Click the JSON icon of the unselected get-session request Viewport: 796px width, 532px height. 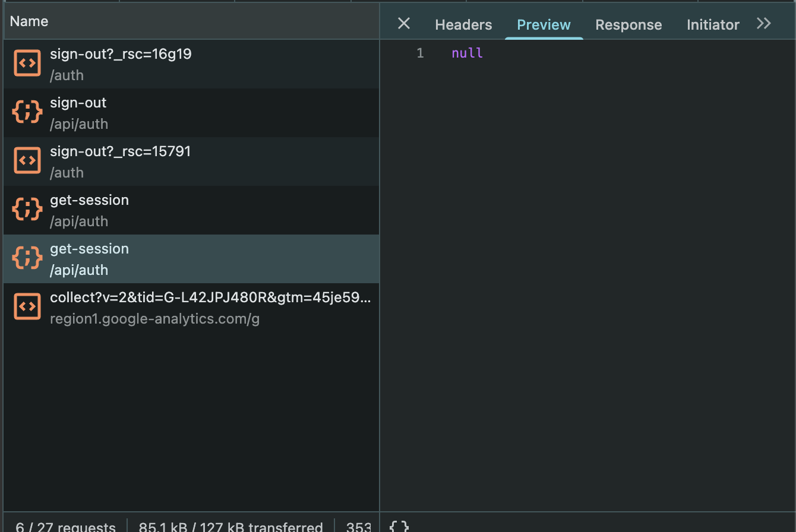click(x=27, y=210)
